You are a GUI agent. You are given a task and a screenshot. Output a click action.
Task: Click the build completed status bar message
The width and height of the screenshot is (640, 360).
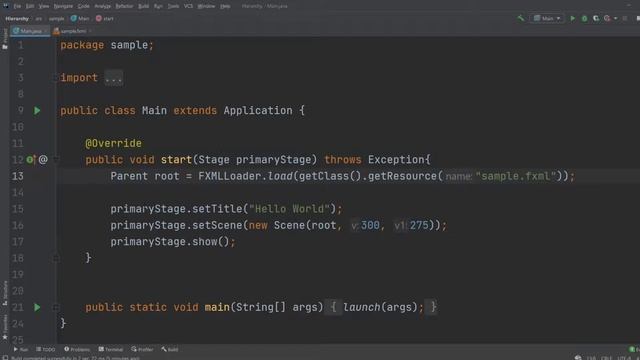click(x=75, y=358)
